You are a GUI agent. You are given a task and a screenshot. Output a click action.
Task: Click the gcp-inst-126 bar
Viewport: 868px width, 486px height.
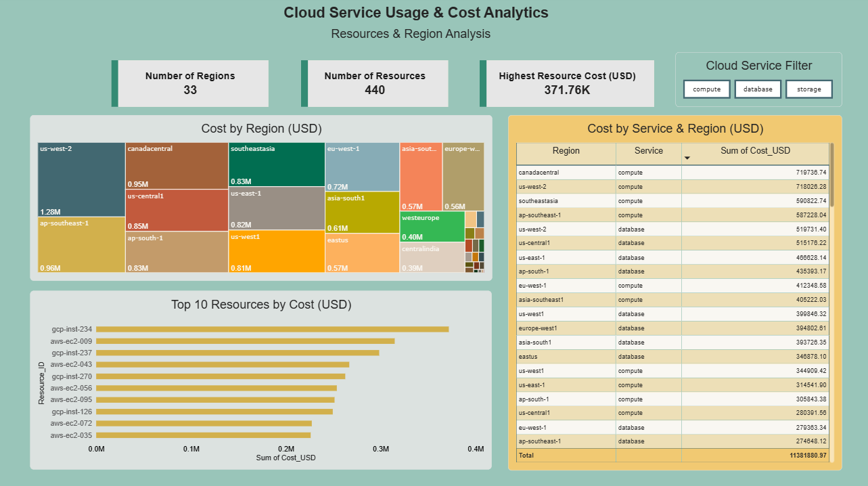coord(215,412)
